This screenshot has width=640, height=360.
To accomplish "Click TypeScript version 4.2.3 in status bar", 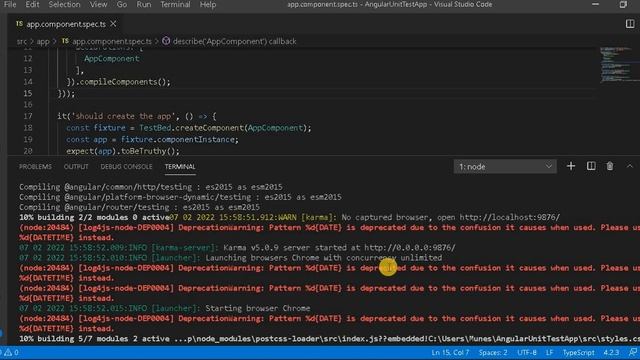I will coord(611,352).
